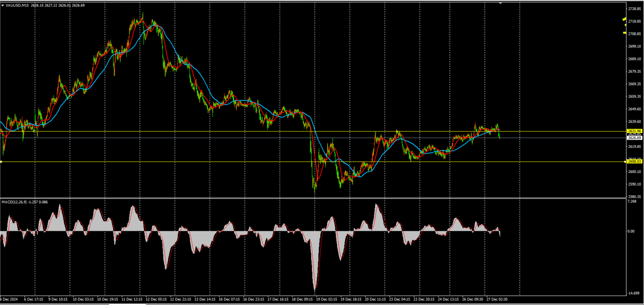Viewport: 644px width, 305px height.
Task: Click the yellow 2631.96 price label
Action: pyautogui.click(x=635, y=131)
